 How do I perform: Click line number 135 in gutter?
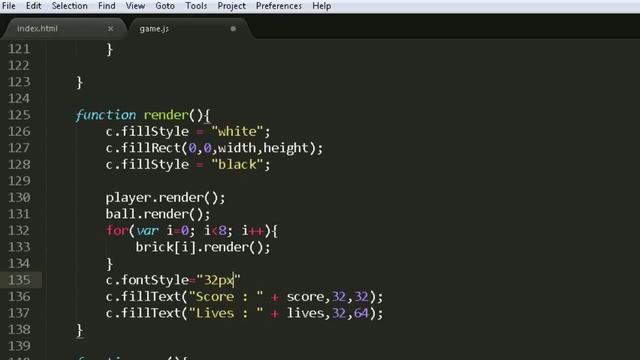point(19,280)
